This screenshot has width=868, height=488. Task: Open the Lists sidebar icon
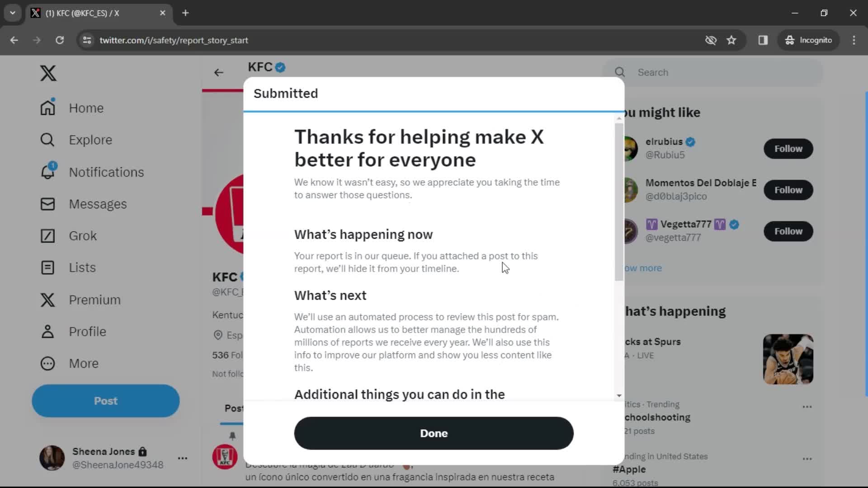47,267
